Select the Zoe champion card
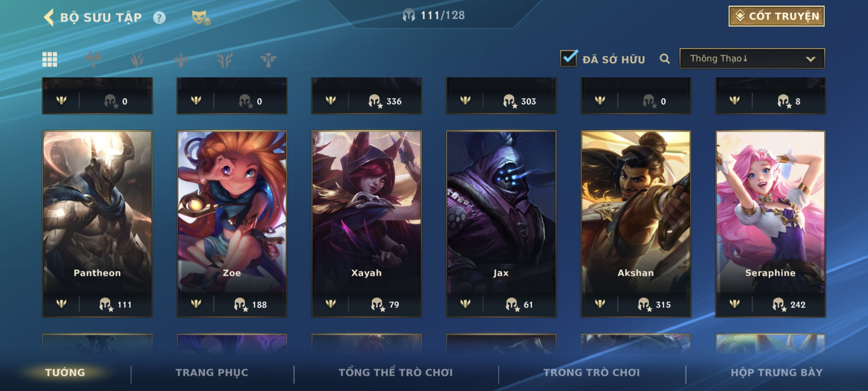The height and width of the screenshot is (391, 868). [x=232, y=224]
